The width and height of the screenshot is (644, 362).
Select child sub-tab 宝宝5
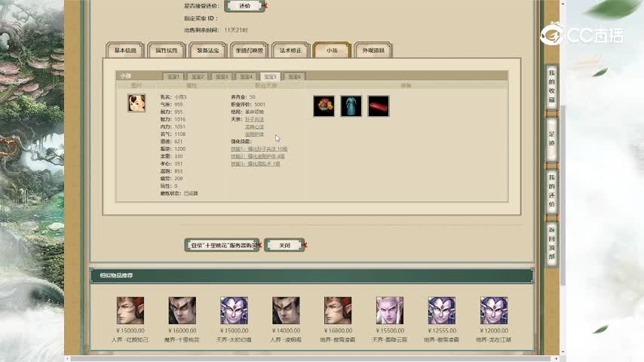[x=270, y=76]
